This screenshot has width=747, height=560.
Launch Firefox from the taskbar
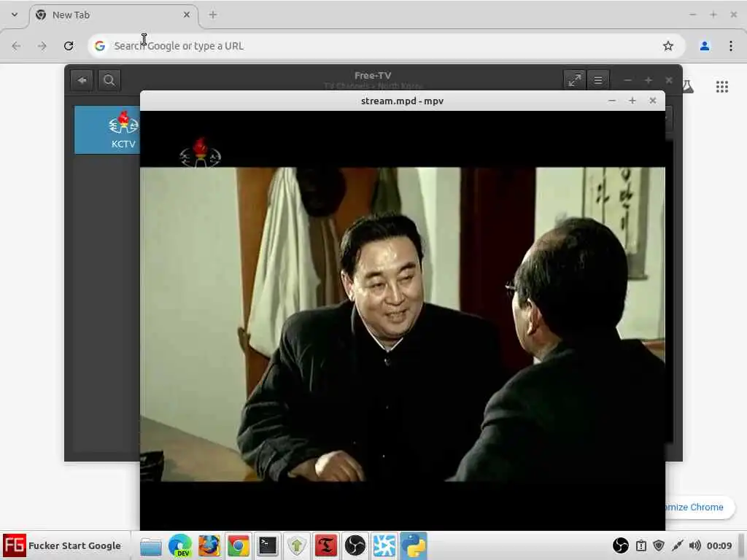pyautogui.click(x=209, y=545)
